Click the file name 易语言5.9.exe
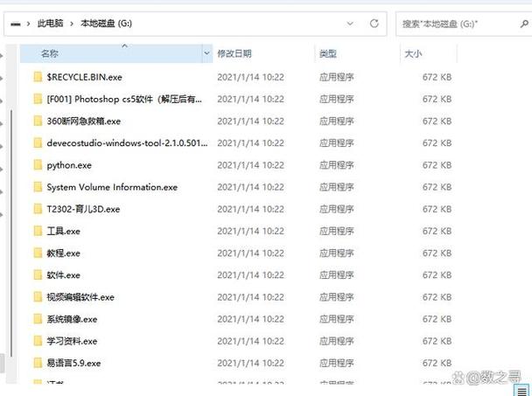Image resolution: width=532 pixels, height=396 pixels. (73, 363)
